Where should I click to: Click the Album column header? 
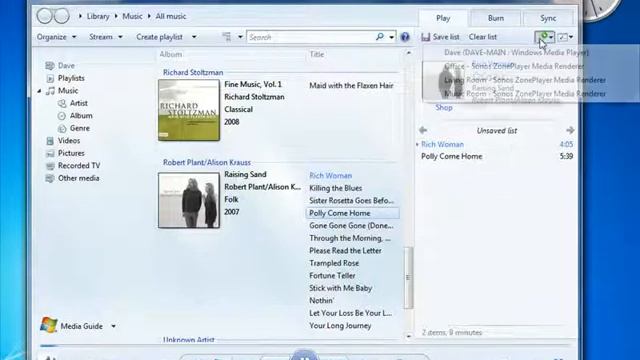tap(171, 54)
